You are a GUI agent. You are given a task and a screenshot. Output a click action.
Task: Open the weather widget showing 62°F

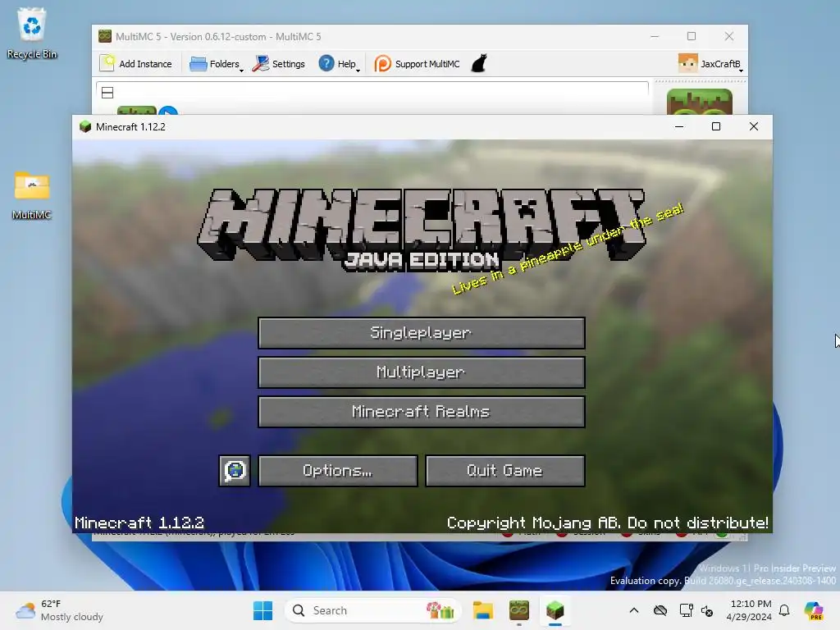59,610
